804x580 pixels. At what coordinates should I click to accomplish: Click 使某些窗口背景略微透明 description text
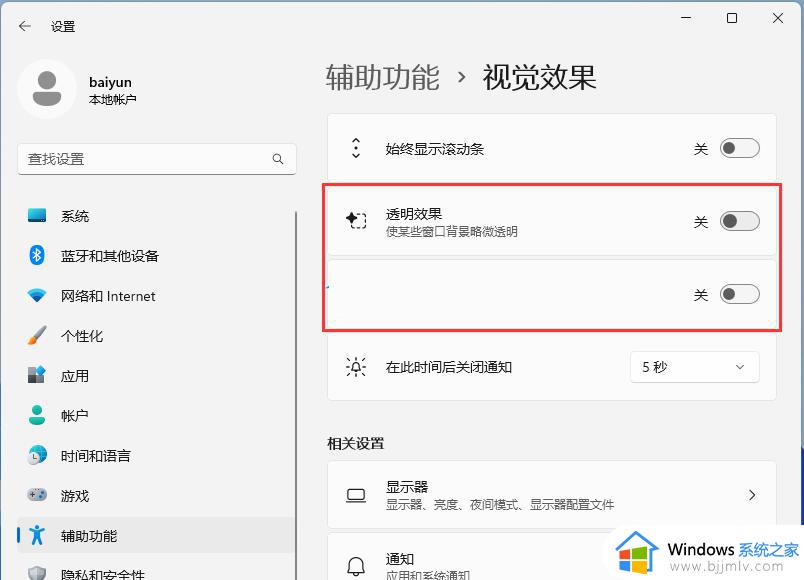(451, 231)
